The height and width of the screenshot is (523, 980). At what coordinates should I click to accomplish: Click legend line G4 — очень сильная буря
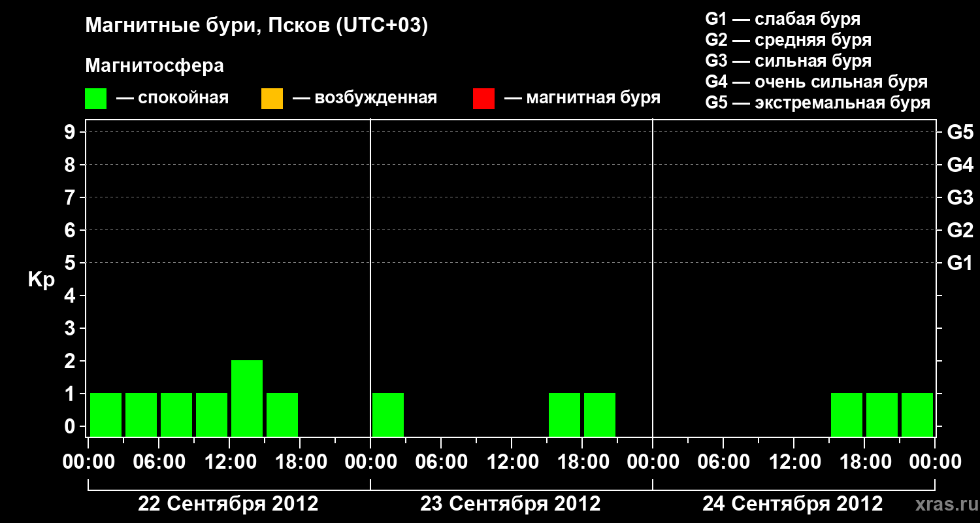click(816, 81)
